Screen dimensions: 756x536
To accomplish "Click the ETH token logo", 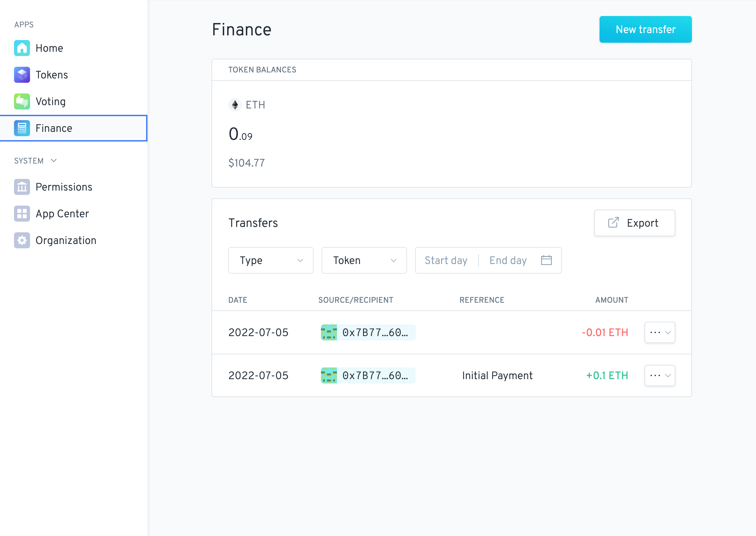I will (235, 105).
